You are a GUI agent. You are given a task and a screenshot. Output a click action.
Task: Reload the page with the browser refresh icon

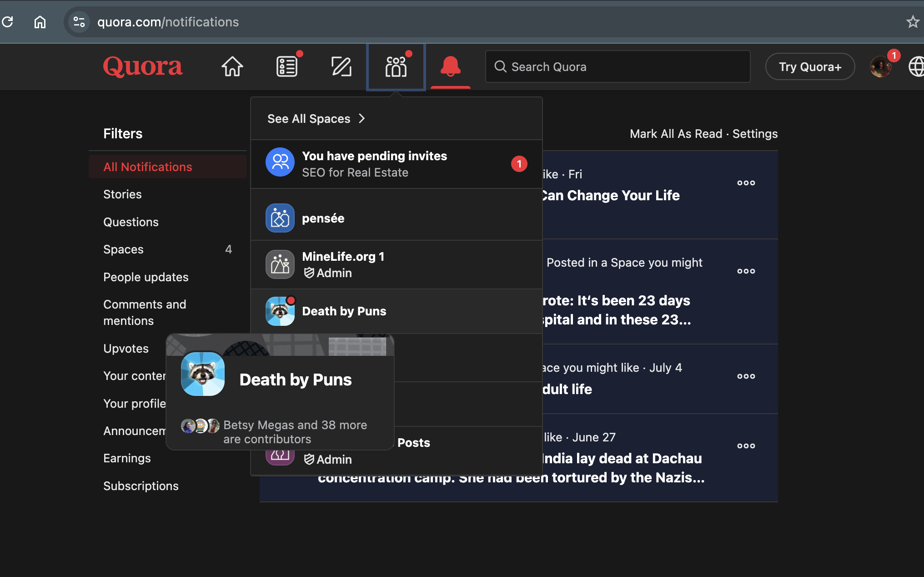point(8,22)
